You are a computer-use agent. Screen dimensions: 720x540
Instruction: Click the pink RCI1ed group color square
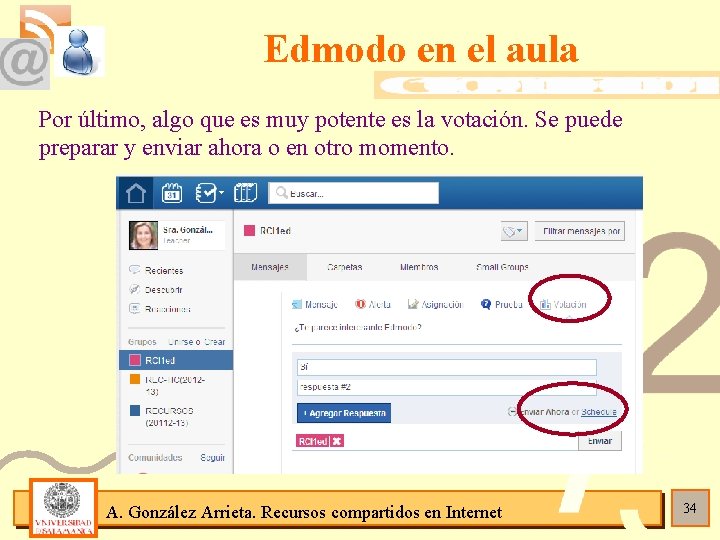point(135,360)
